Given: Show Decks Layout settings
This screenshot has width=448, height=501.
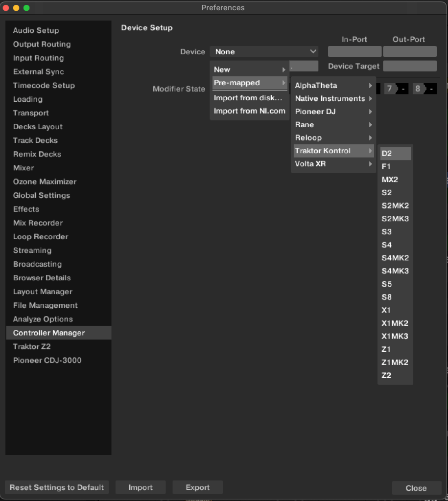Looking at the screenshot, I should coord(59,127).
